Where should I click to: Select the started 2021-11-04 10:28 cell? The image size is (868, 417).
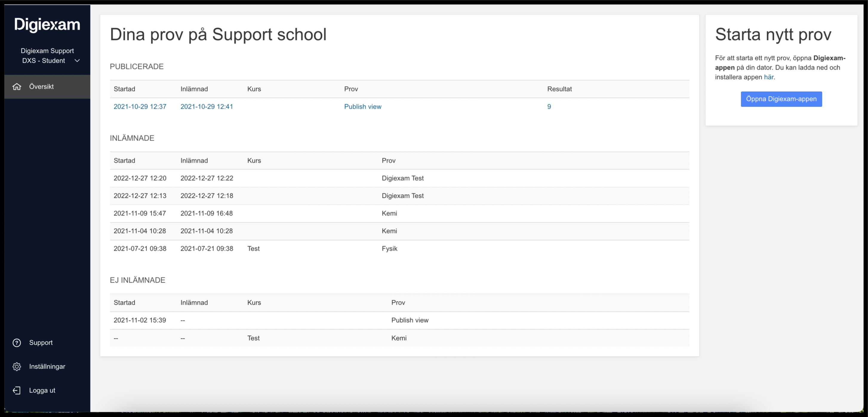pyautogui.click(x=140, y=231)
